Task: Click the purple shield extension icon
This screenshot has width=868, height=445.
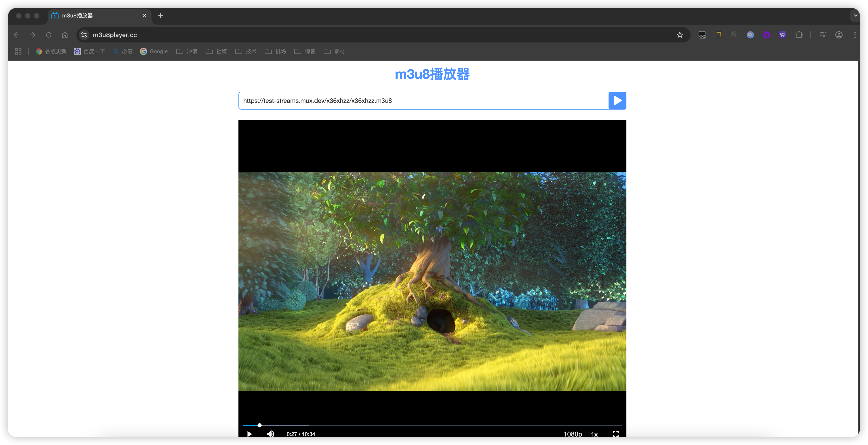Action: point(782,35)
